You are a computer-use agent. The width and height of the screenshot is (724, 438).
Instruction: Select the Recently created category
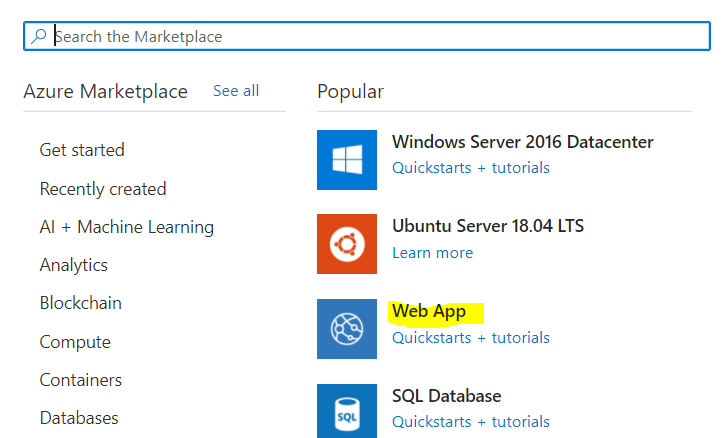point(103,189)
